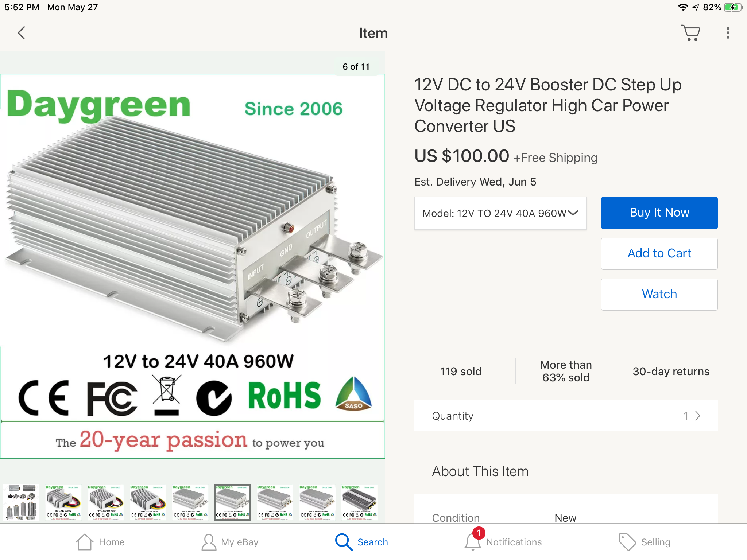Tap 'More than 63% sold' text
Viewport: 747px width, 560px height.
pyautogui.click(x=566, y=371)
